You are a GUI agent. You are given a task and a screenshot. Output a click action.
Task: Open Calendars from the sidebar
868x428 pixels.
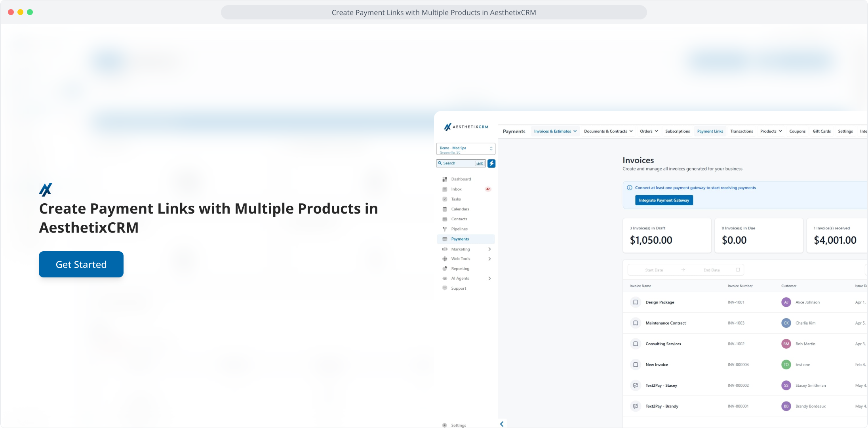[x=460, y=209]
